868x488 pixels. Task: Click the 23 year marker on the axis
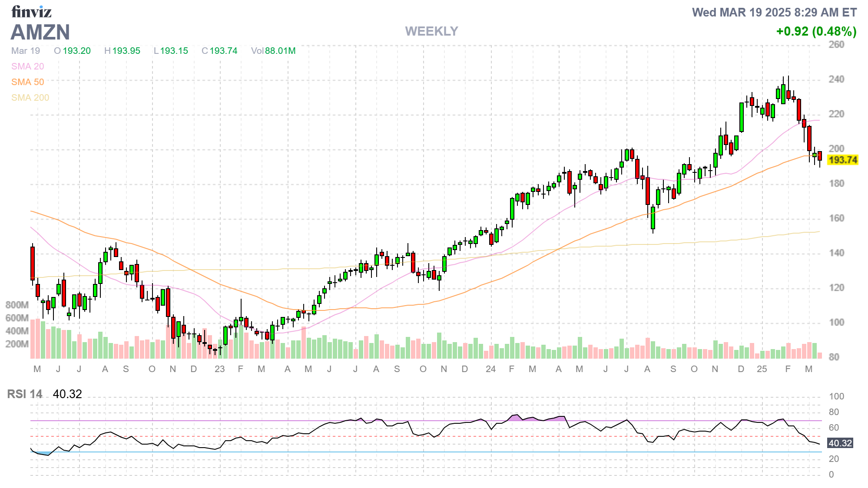click(219, 369)
